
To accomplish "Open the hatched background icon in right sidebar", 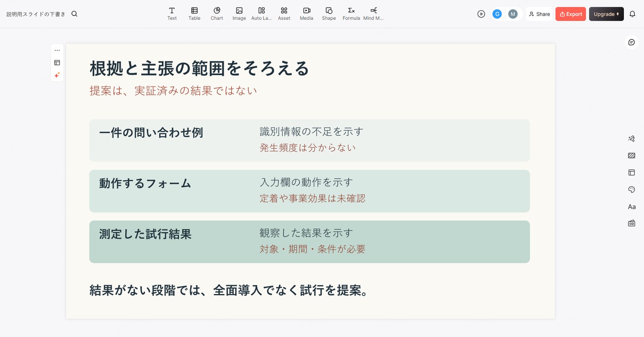I will tap(631, 156).
